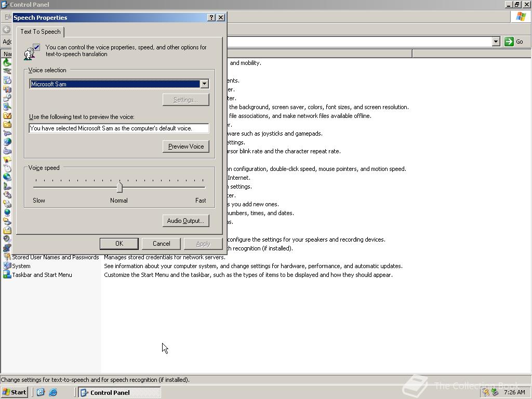Screen dimensions: 532x399
Task: Click description about 'cursor blink rate'
Action: point(284,151)
